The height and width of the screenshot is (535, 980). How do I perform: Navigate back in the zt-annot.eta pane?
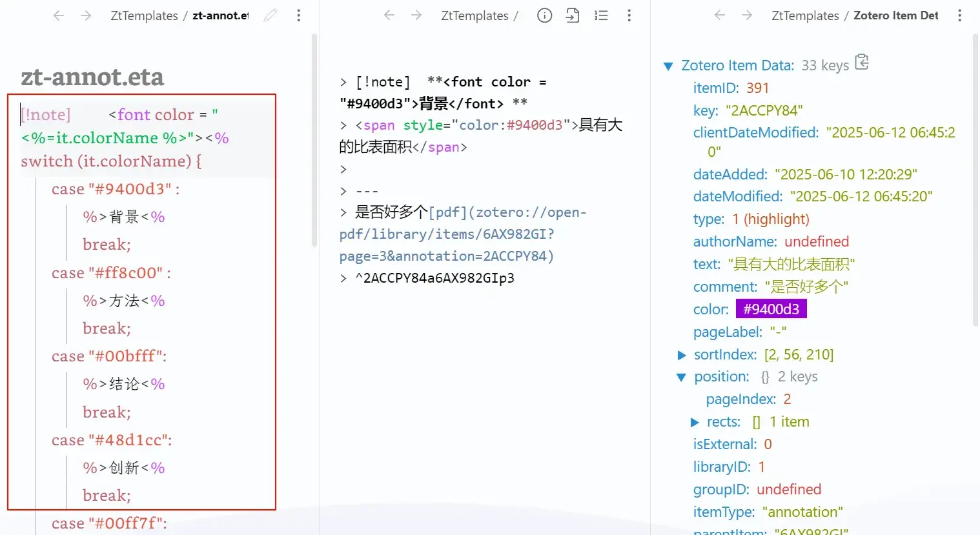(59, 15)
